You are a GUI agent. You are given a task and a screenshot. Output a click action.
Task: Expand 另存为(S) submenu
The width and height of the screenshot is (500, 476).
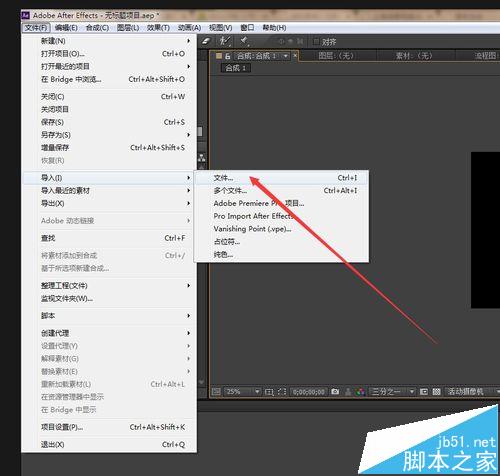click(189, 135)
